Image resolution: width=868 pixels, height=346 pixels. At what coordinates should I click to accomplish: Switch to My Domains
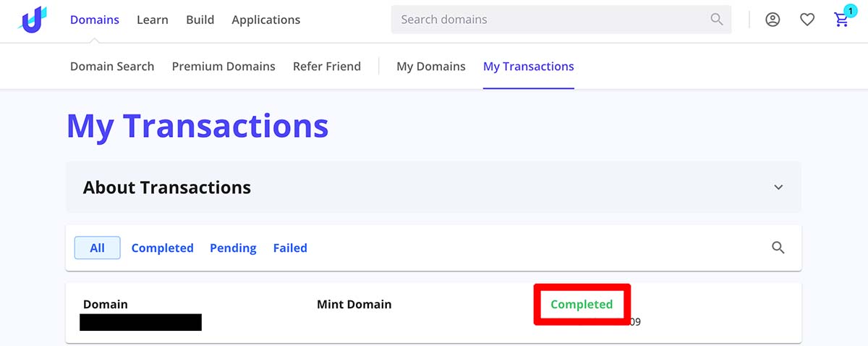pos(431,66)
